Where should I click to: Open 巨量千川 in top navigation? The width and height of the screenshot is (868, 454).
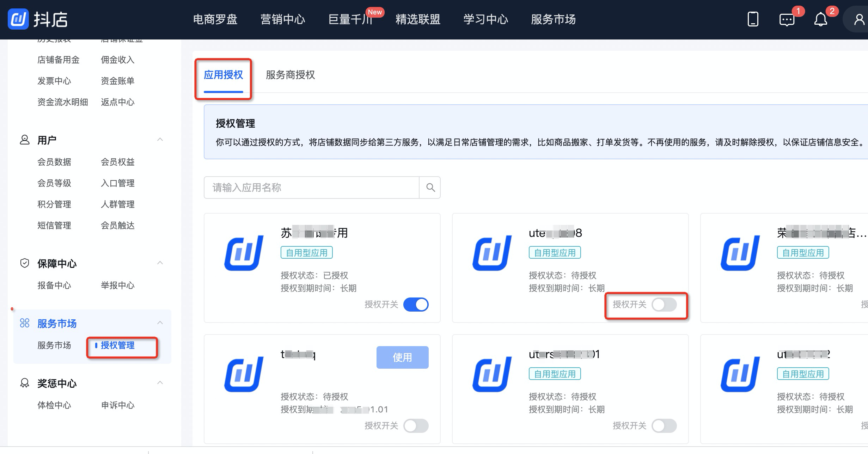click(x=350, y=19)
